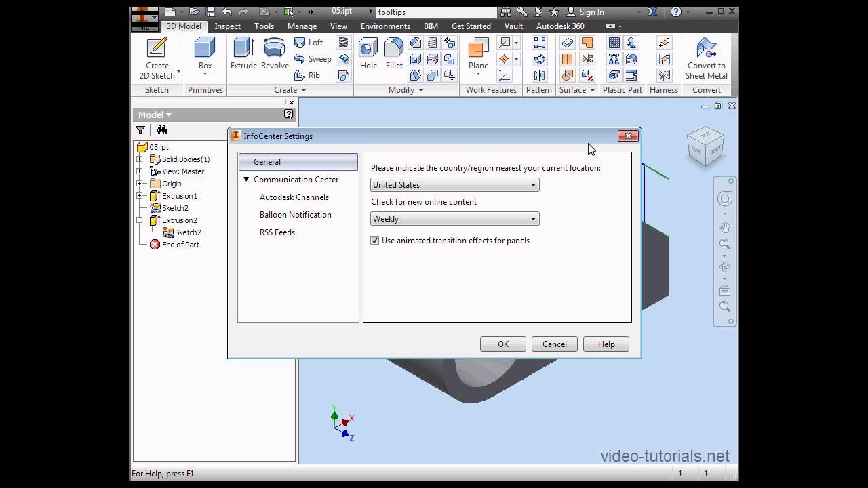Select RSS Feeds settings page
This screenshot has width=868, height=488.
(x=277, y=232)
